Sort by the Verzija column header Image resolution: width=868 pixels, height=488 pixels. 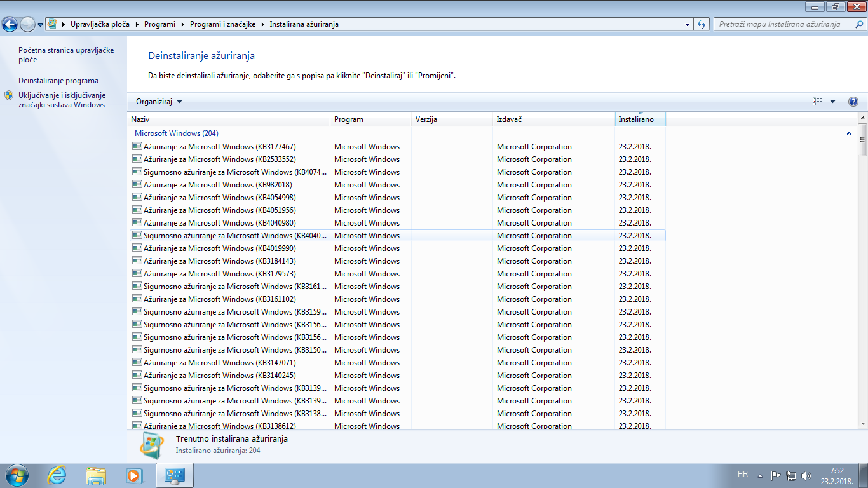[x=452, y=119]
